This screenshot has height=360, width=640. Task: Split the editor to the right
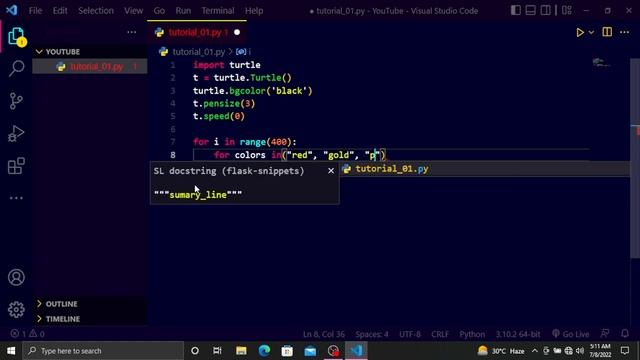pyautogui.click(x=607, y=32)
